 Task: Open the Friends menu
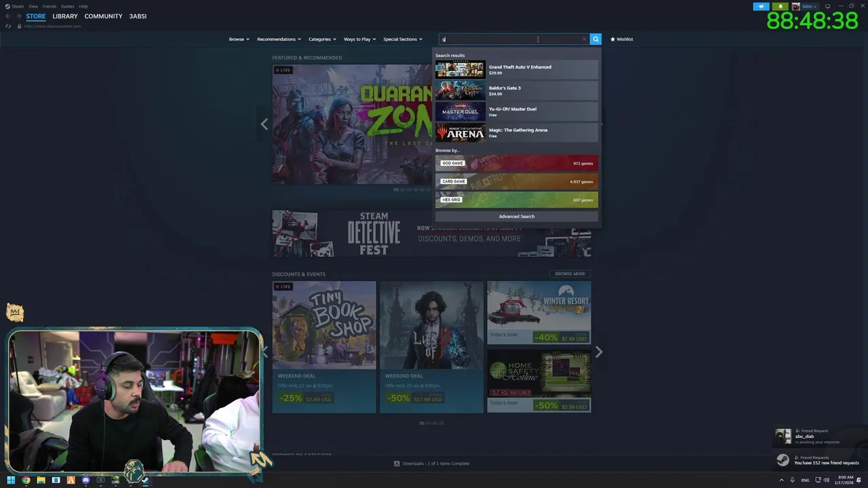(50, 6)
